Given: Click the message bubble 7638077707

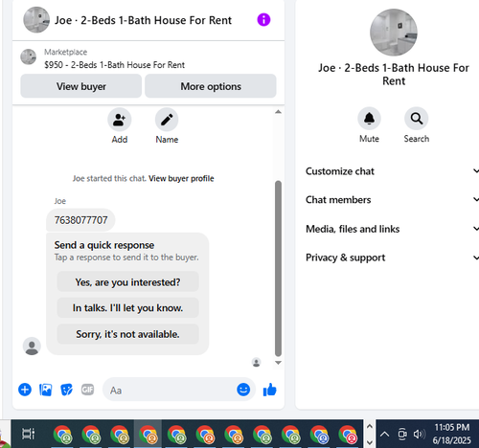Looking at the screenshot, I should point(80,220).
